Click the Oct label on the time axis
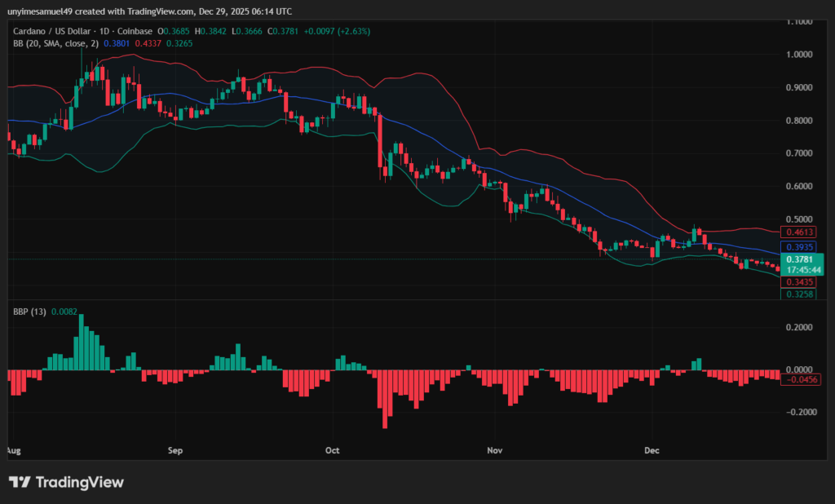 tap(332, 450)
